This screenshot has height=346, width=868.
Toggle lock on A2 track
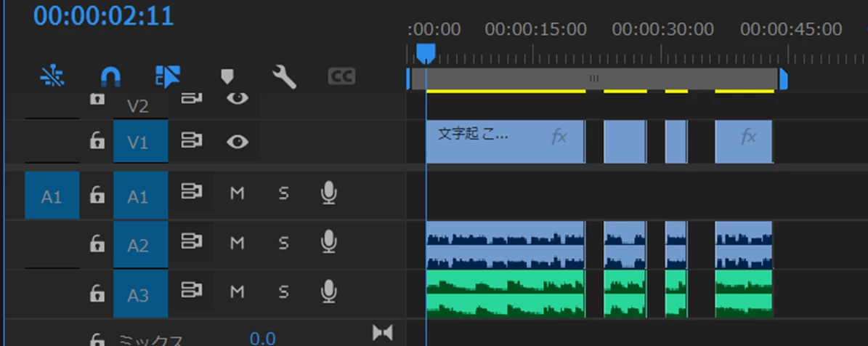pos(97,243)
